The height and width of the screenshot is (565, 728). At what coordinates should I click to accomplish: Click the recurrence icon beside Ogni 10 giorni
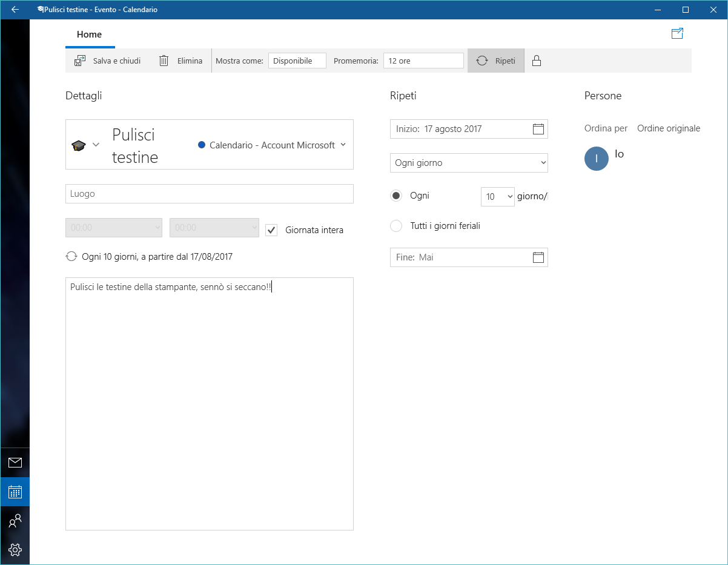pyautogui.click(x=71, y=257)
